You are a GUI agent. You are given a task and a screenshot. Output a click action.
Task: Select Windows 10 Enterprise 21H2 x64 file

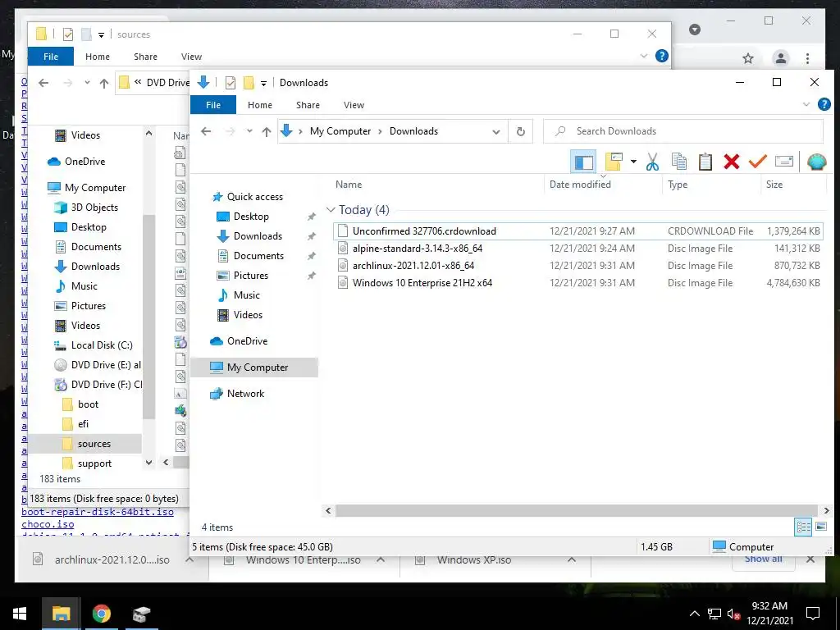(x=577, y=283)
